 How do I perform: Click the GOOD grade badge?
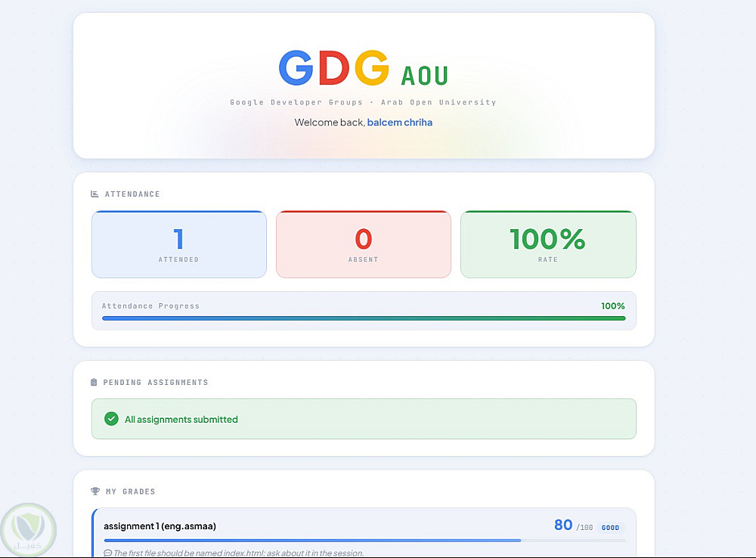click(610, 528)
